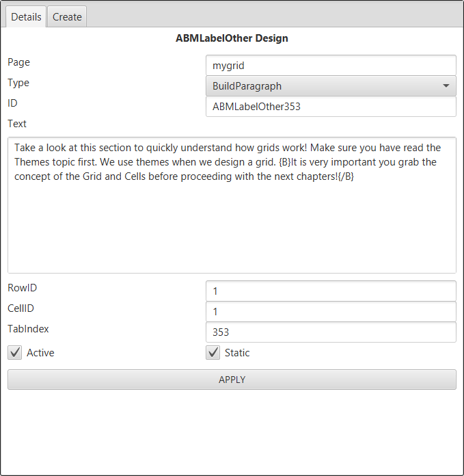
Task: Click the ID label
Action: (12, 103)
